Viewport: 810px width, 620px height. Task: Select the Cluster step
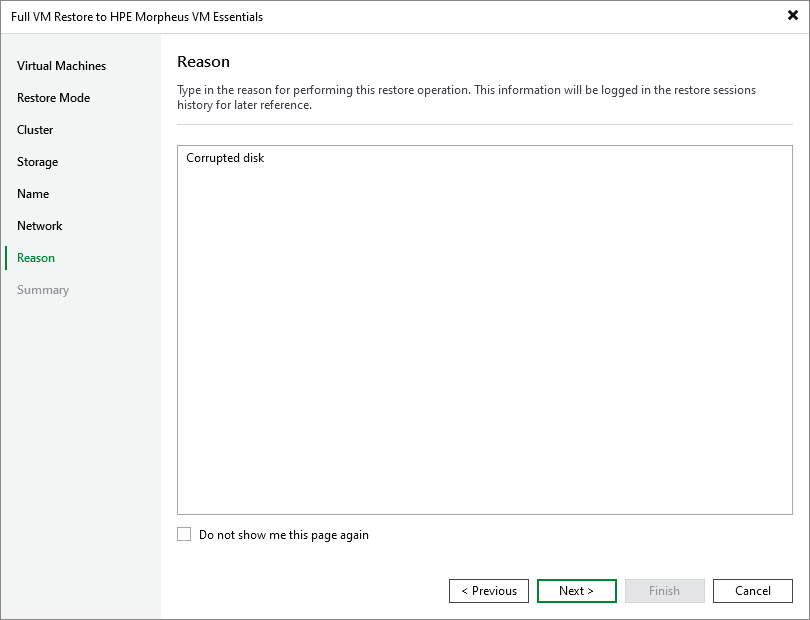click(x=35, y=130)
